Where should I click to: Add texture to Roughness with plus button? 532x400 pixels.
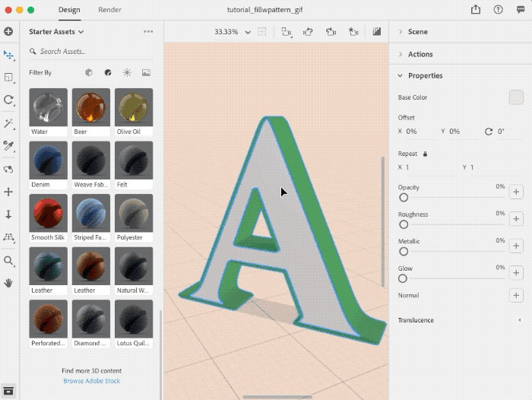coord(516,219)
